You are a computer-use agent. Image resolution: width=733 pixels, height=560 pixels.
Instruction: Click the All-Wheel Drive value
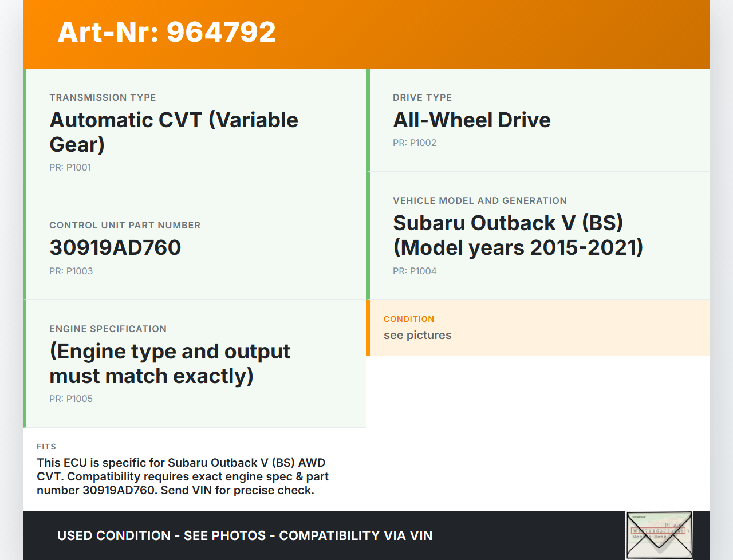point(471,120)
